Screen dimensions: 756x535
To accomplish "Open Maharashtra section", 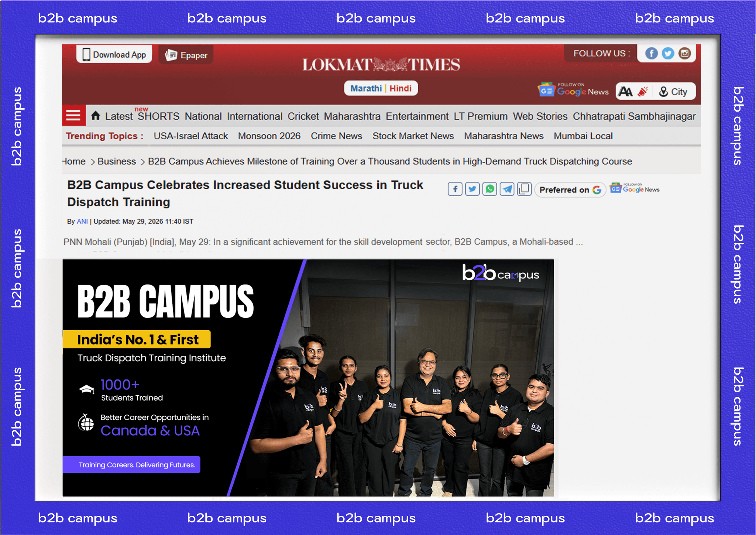I will coord(352,116).
